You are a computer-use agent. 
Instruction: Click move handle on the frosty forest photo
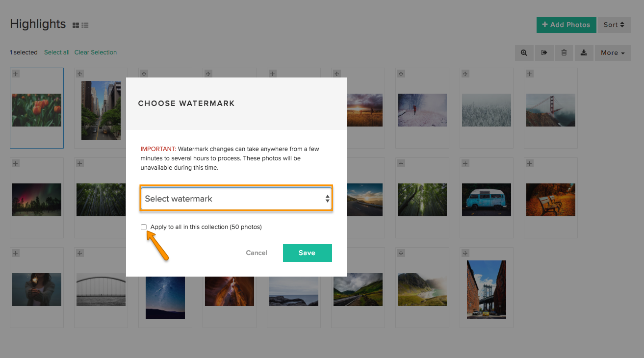(465, 74)
